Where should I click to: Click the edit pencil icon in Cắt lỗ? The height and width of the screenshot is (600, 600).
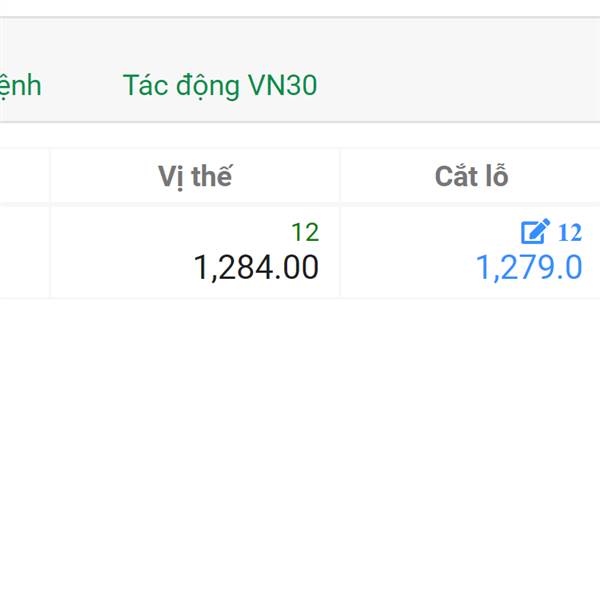click(535, 231)
